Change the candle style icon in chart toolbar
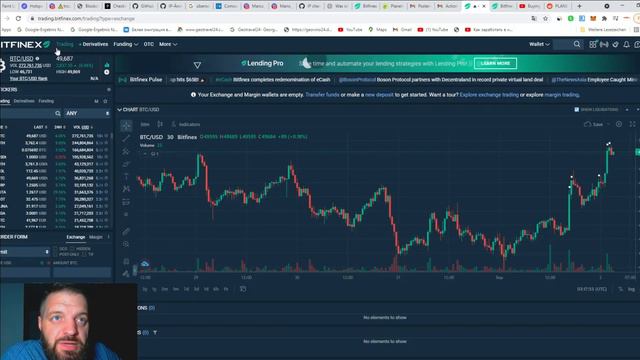The height and width of the screenshot is (360, 640). (x=160, y=124)
